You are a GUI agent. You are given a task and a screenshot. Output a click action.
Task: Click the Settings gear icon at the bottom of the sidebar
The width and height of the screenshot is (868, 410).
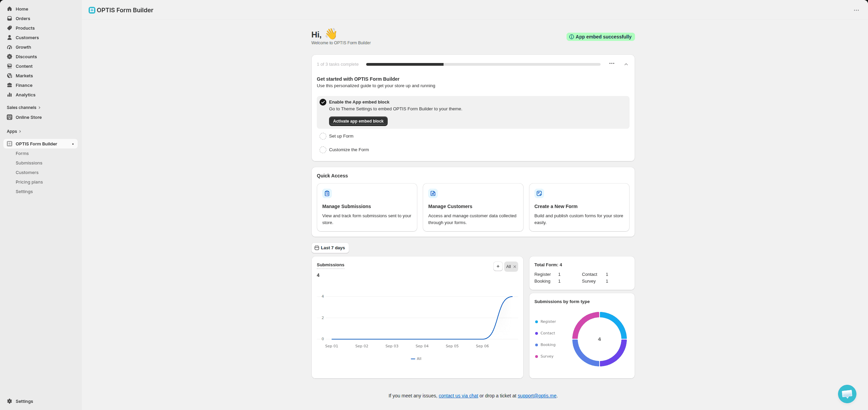click(x=10, y=401)
